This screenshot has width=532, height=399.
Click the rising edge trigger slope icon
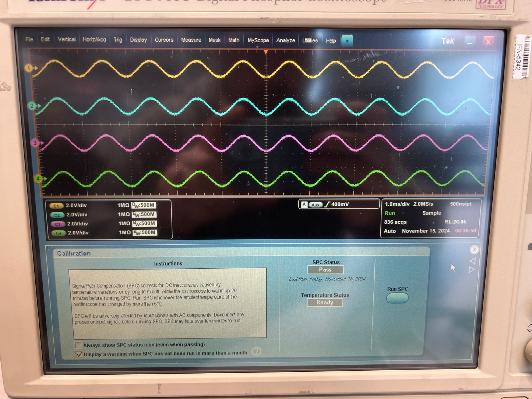click(x=327, y=204)
